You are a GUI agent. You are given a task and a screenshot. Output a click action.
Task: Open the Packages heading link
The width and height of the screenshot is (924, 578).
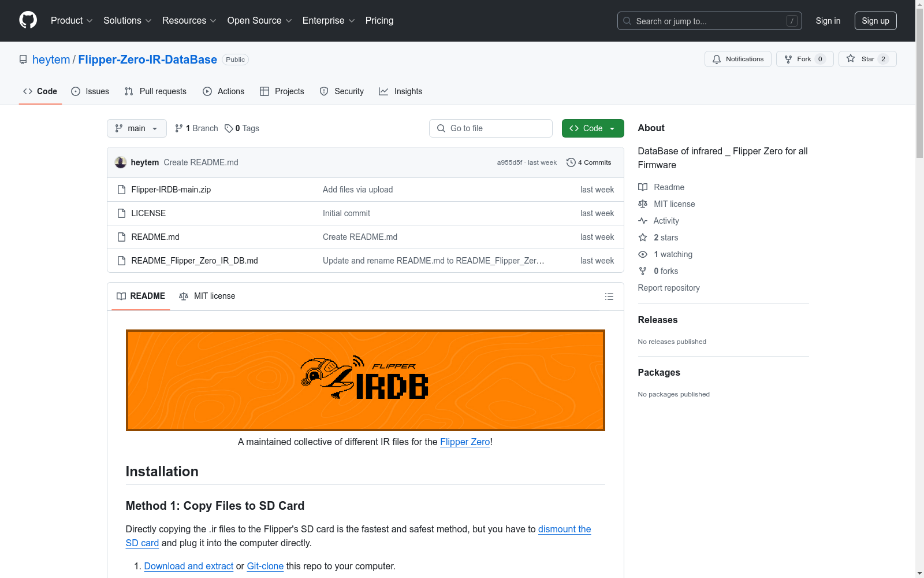pos(659,373)
